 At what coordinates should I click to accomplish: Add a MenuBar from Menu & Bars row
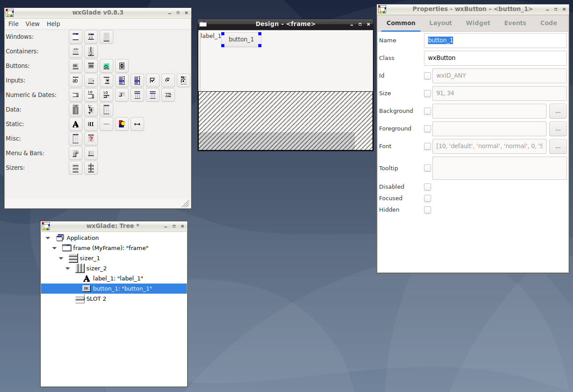point(76,153)
